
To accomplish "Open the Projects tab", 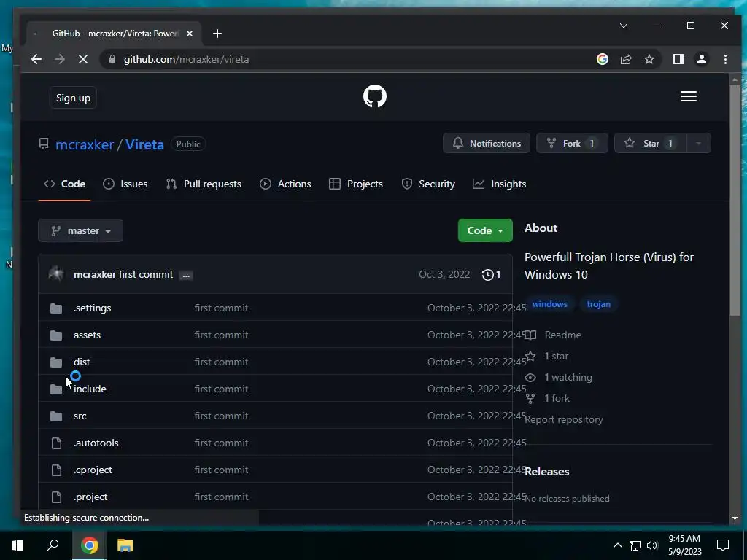I will tap(356, 184).
